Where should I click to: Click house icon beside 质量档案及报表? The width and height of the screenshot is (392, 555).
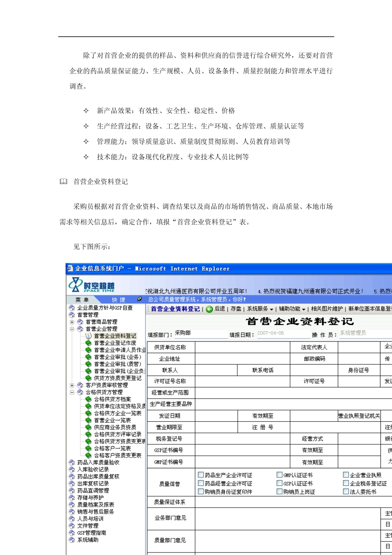pos(72,504)
